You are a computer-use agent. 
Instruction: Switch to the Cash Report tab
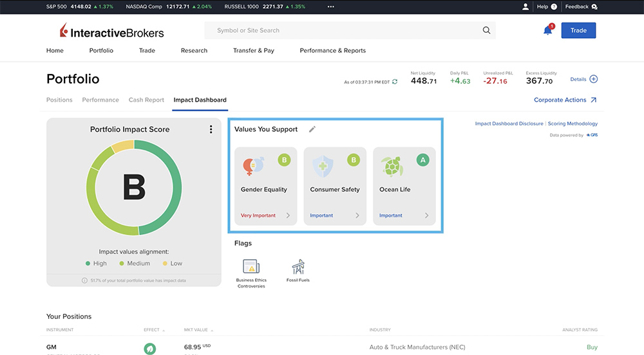tap(146, 100)
